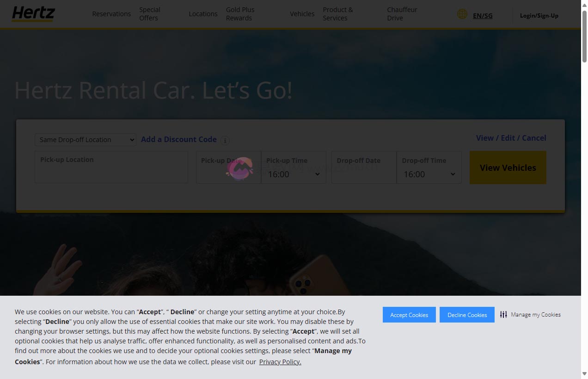Click the Add a Discount Code link
This screenshot has width=588, height=379.
[x=179, y=139]
